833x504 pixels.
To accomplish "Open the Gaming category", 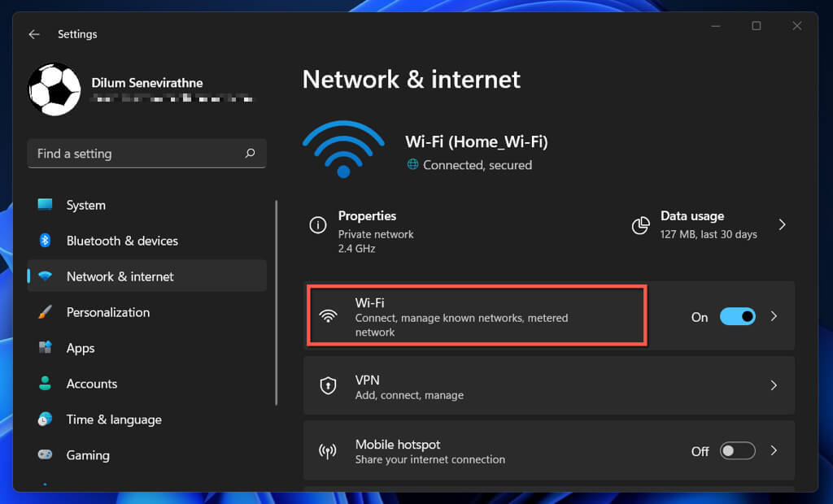I will point(146,455).
